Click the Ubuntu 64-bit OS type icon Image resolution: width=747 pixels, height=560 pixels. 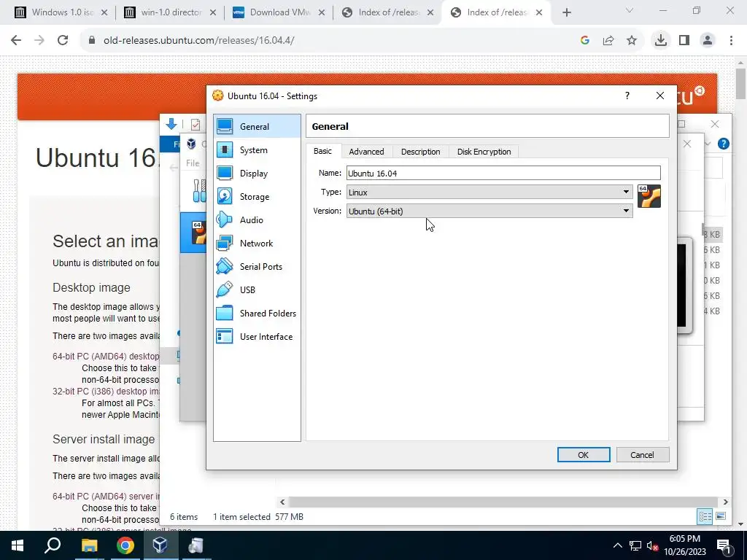(649, 196)
